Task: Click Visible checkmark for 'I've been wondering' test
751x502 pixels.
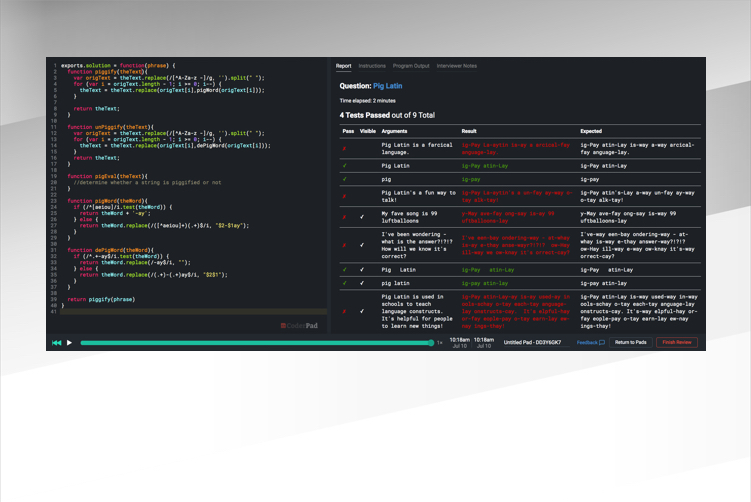Action: tap(362, 244)
